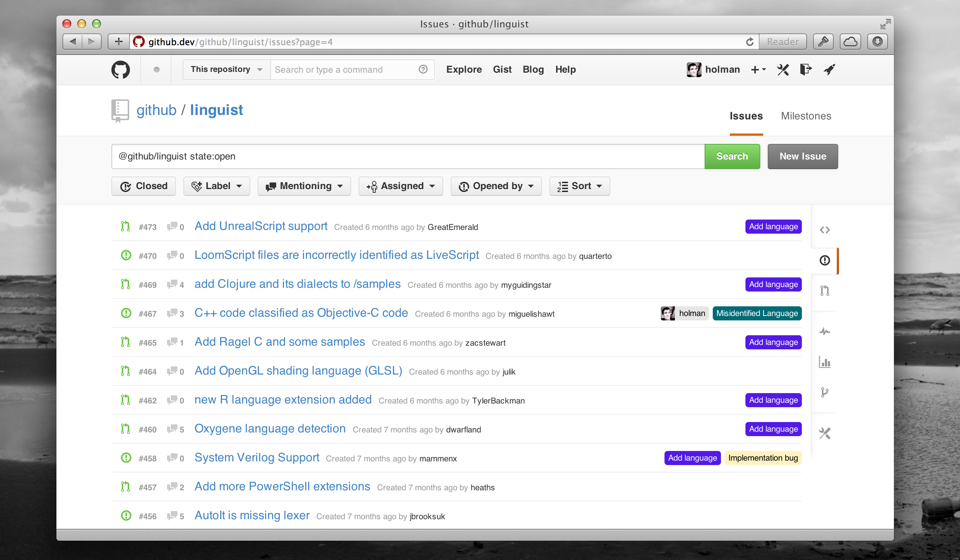This screenshot has width=960, height=560.
Task: Click the GitHub octocat home icon
Action: pos(121,69)
